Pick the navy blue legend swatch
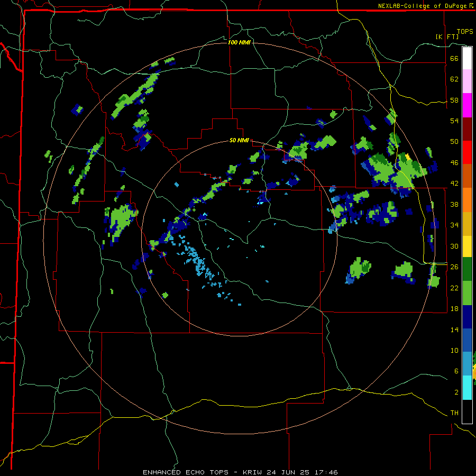This screenshot has height=476, width=476. (x=467, y=317)
